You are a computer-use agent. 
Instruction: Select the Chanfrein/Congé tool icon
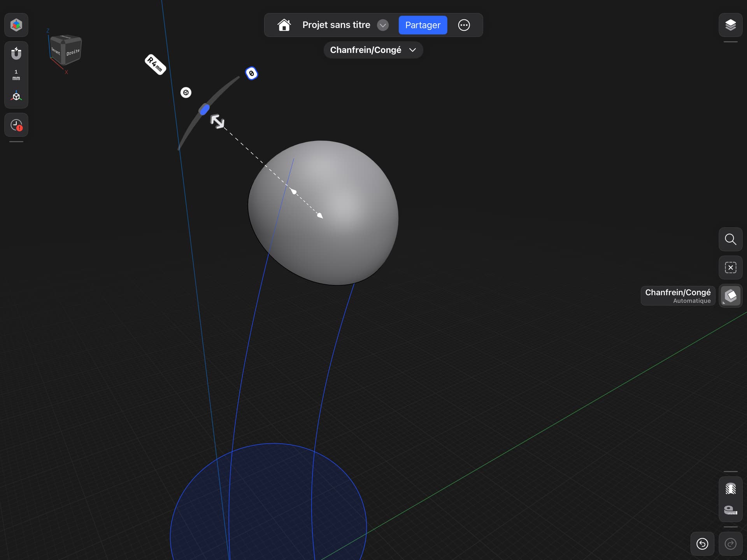[x=730, y=296]
